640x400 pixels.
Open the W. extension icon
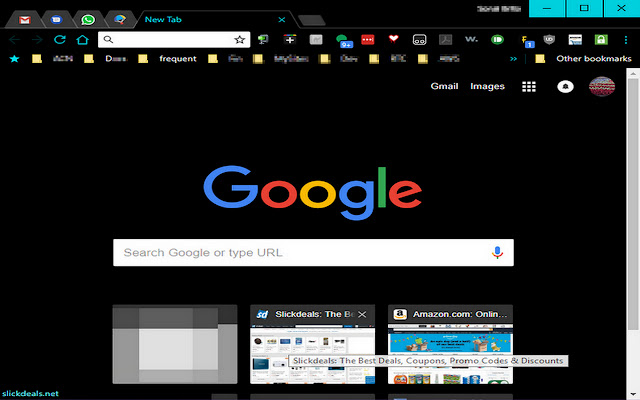coord(471,39)
